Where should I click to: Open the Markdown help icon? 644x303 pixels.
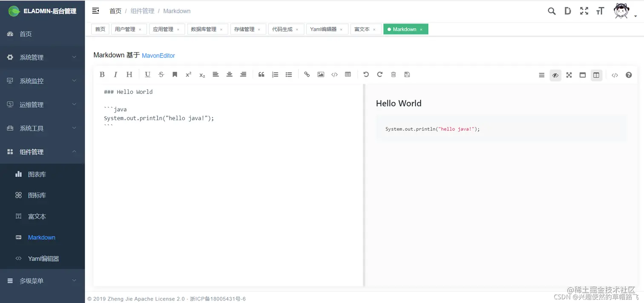(629, 75)
